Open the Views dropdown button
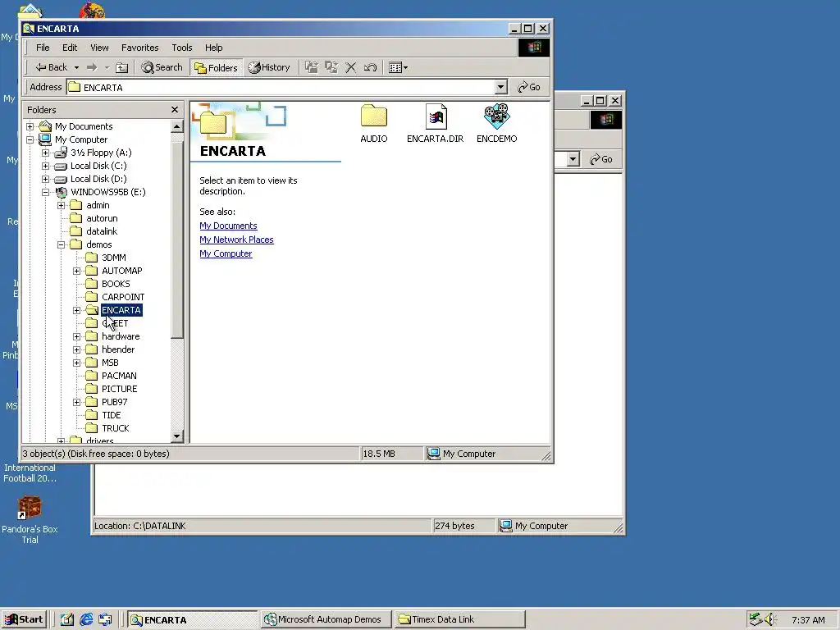This screenshot has width=840, height=630. coord(398,67)
